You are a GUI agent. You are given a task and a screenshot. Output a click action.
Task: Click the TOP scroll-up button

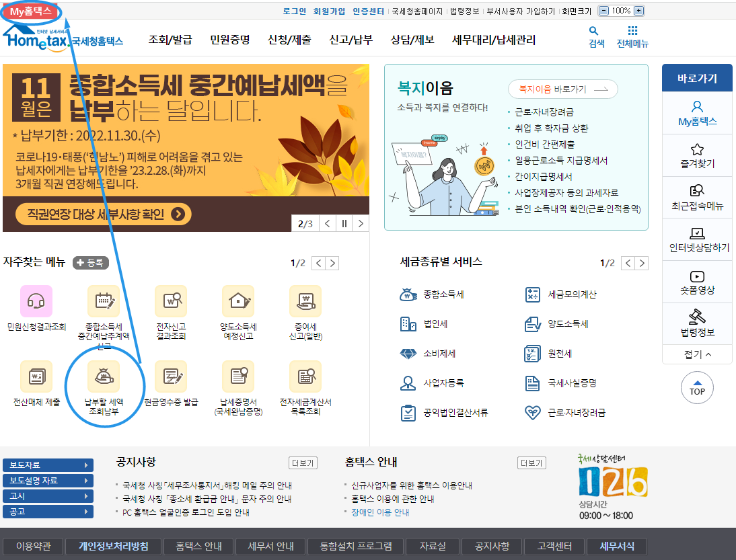[697, 388]
